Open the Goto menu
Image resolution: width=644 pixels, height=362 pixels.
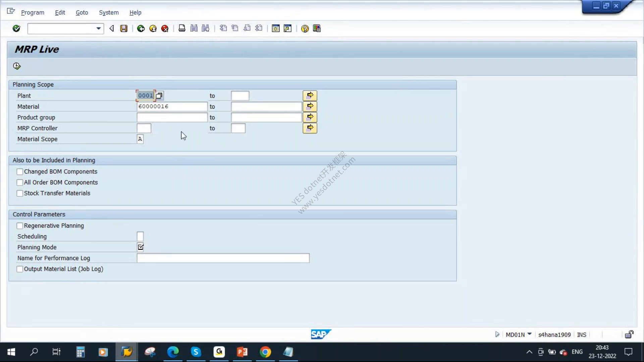[x=82, y=12]
